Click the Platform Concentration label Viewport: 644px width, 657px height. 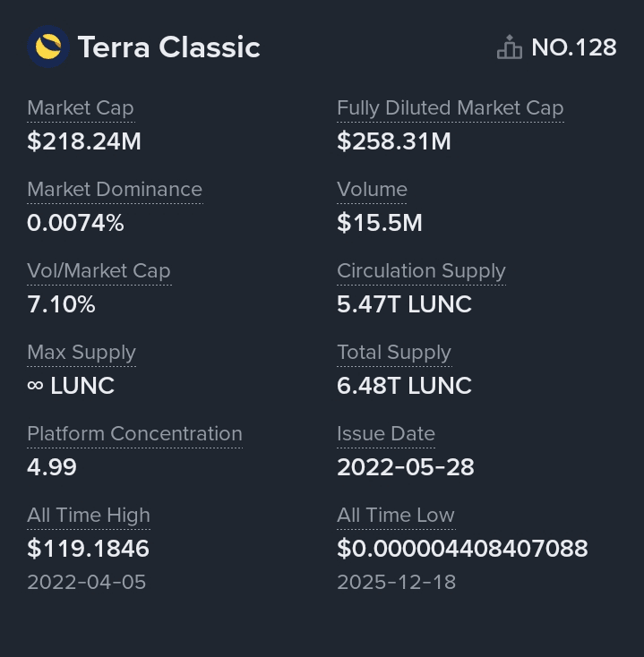click(134, 434)
